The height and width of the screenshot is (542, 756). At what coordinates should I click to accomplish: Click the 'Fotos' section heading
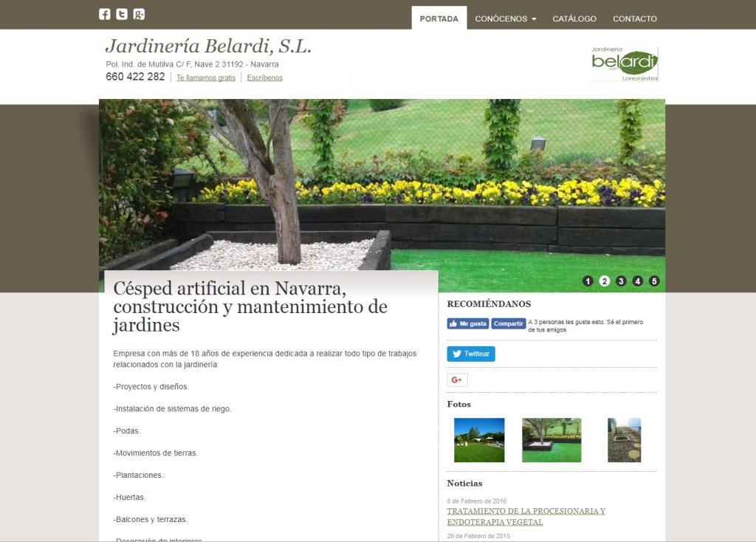[x=459, y=404]
